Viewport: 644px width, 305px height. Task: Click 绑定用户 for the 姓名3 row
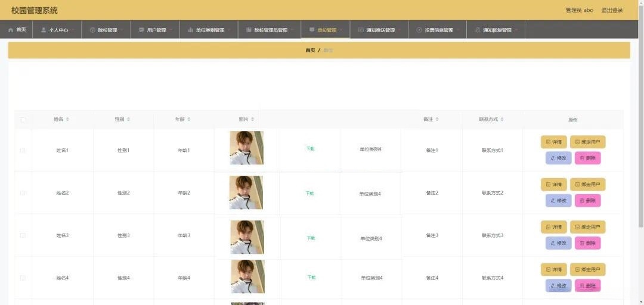588,227
